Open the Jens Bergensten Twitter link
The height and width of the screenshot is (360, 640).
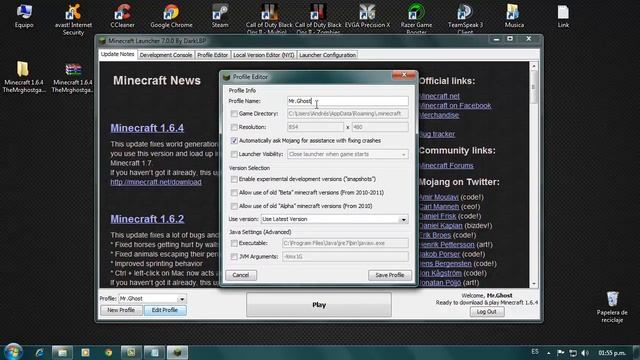pyautogui.click(x=445, y=264)
